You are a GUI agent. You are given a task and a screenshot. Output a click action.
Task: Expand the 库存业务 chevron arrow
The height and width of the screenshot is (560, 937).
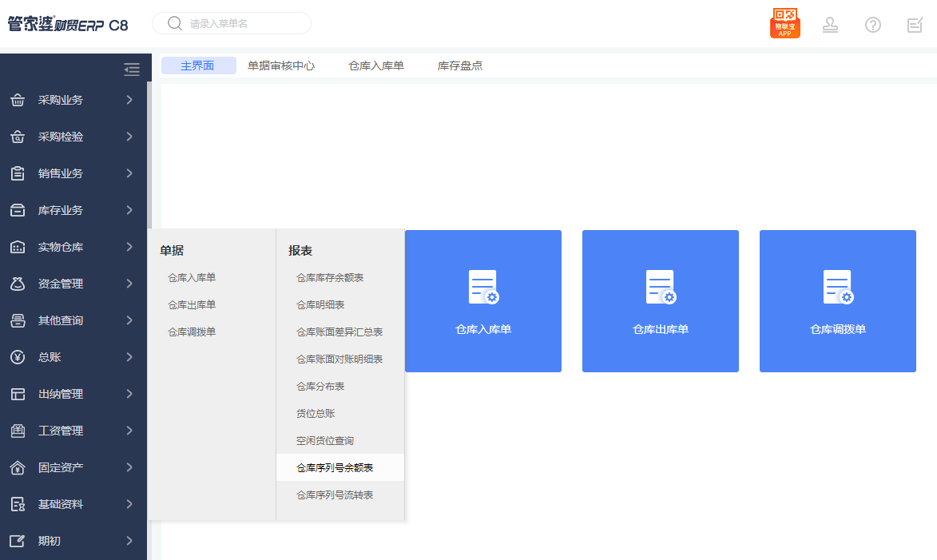[x=129, y=210]
